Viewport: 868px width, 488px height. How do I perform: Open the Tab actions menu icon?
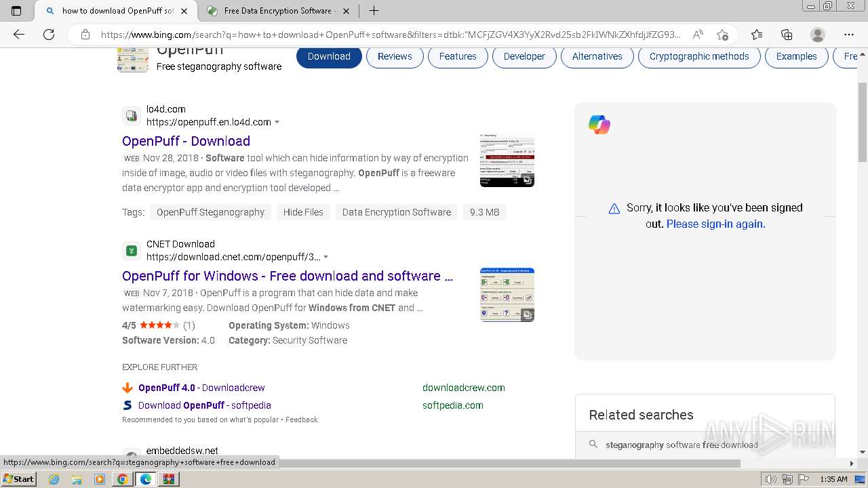click(16, 11)
